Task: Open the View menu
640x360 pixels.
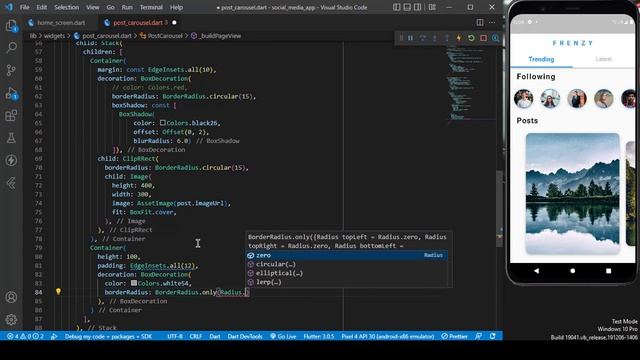Action: 93,7
